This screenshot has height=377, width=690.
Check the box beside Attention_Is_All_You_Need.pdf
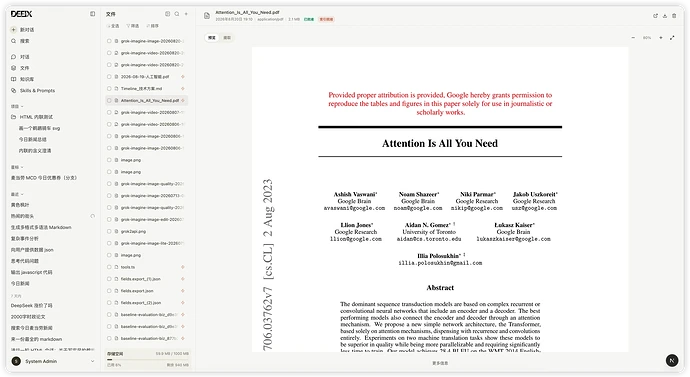(x=109, y=101)
